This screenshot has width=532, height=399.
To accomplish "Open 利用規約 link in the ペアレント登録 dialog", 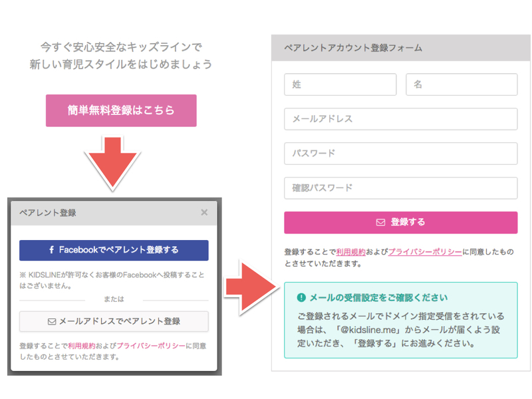I will [x=81, y=346].
